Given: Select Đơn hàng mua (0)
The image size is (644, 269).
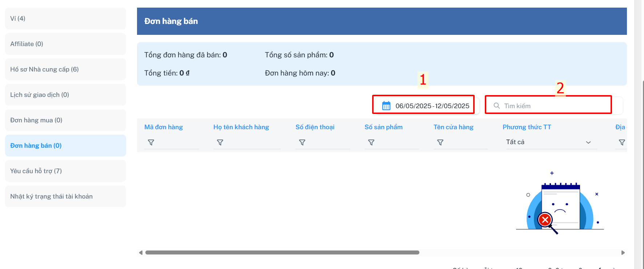Looking at the screenshot, I should click(65, 120).
